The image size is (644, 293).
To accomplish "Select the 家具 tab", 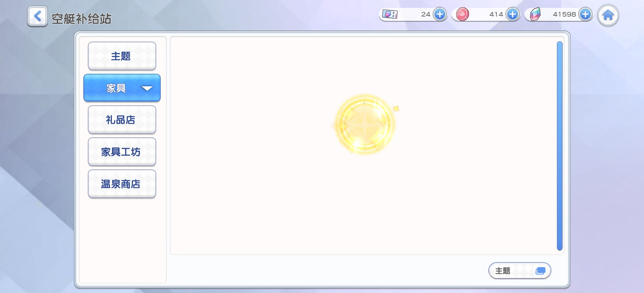I will (122, 88).
